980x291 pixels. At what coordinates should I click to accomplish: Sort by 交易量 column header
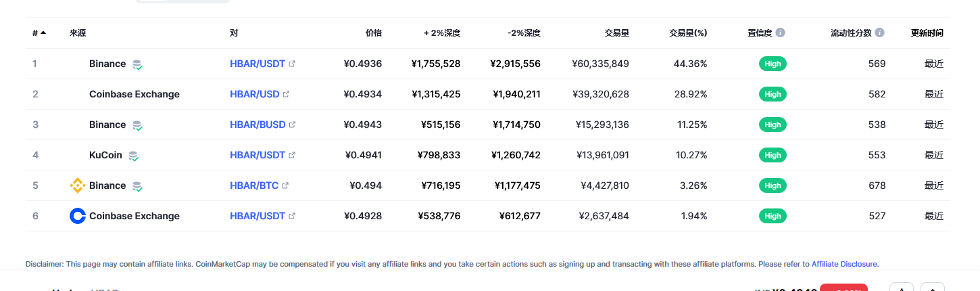pyautogui.click(x=616, y=32)
